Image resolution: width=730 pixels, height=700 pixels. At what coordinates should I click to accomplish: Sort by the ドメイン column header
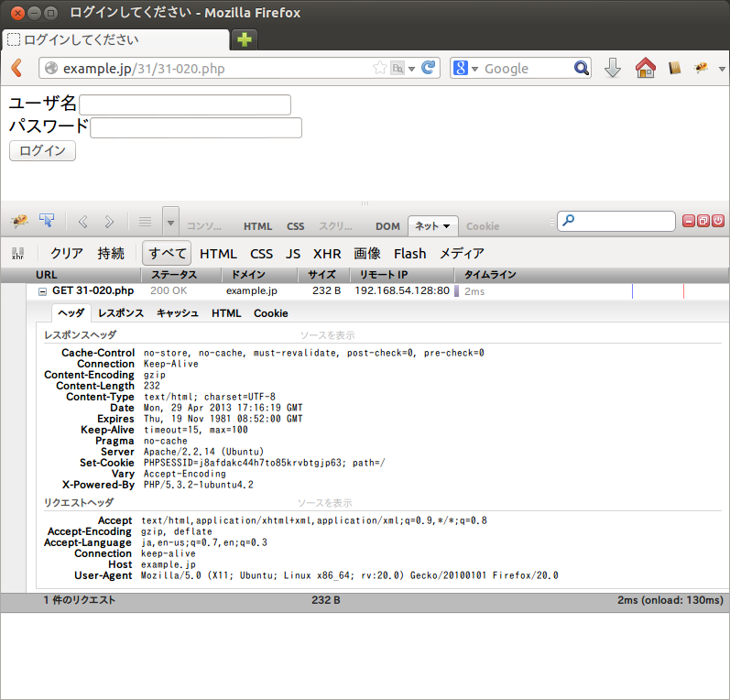260,275
